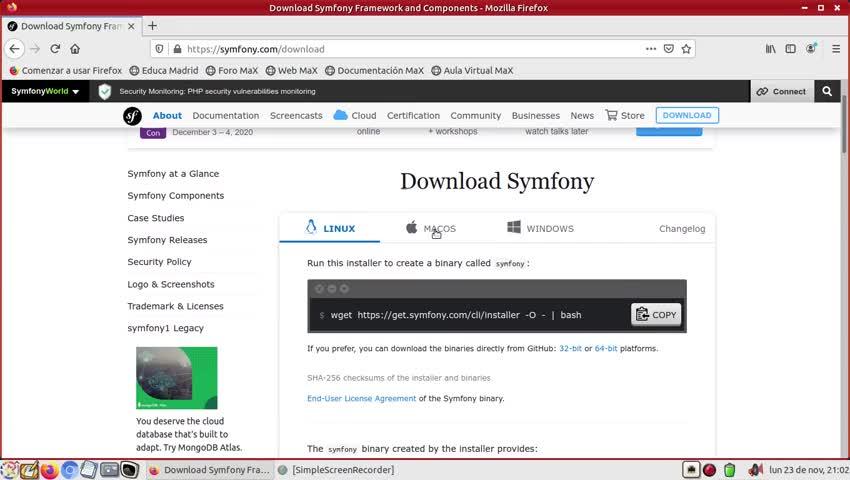Switch to the MACOS tab
850x480 pixels.
point(431,228)
